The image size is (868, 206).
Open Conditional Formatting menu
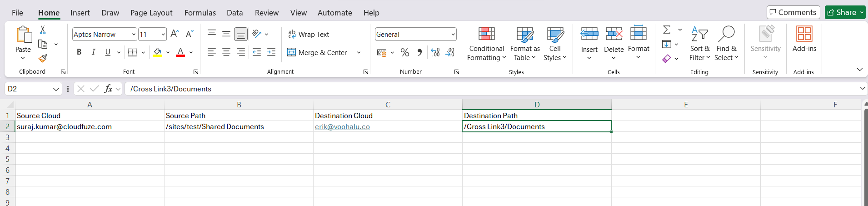(x=486, y=44)
